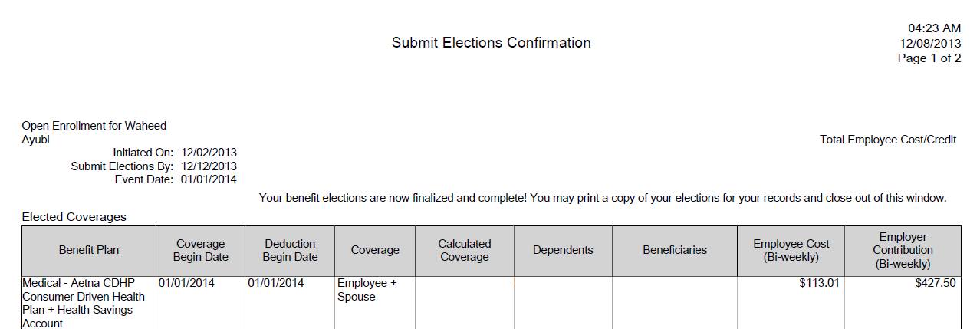Click the Dependents column header

(x=563, y=250)
